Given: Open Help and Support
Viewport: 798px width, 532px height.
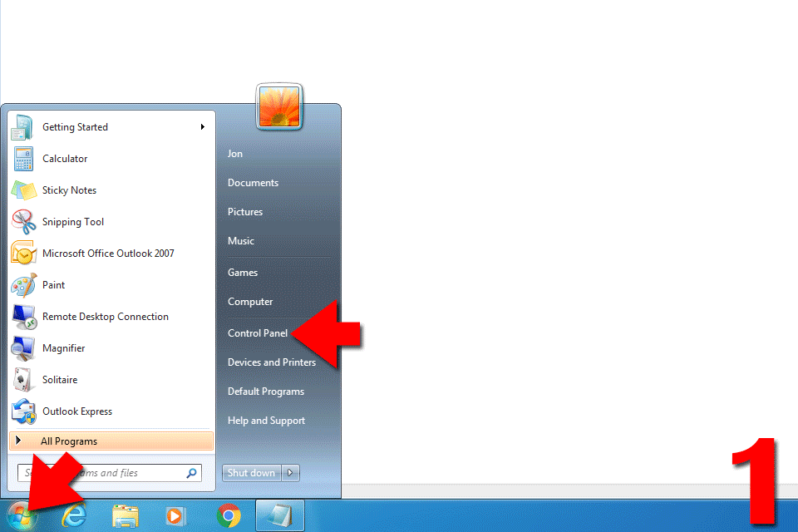Looking at the screenshot, I should 266,421.
